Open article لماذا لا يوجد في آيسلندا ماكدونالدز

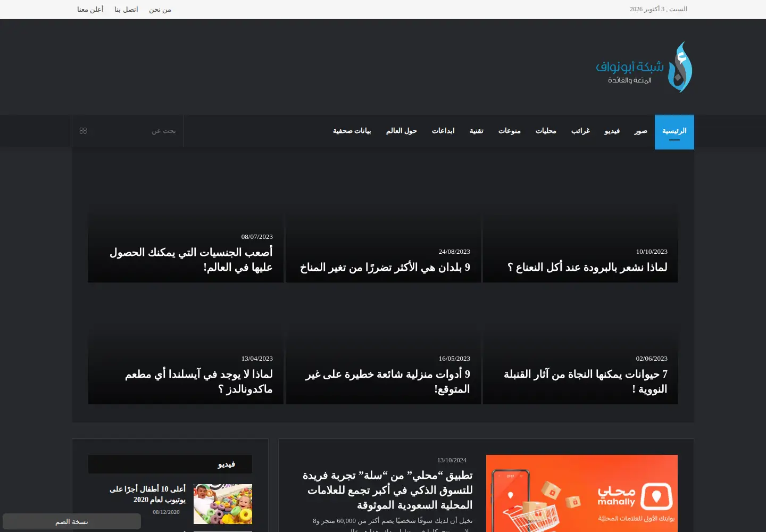point(198,381)
